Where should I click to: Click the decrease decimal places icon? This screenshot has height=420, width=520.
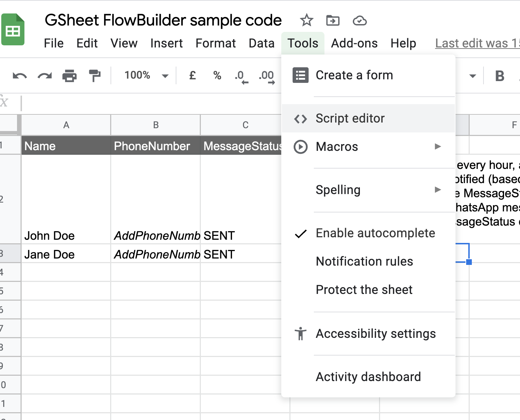point(241,76)
